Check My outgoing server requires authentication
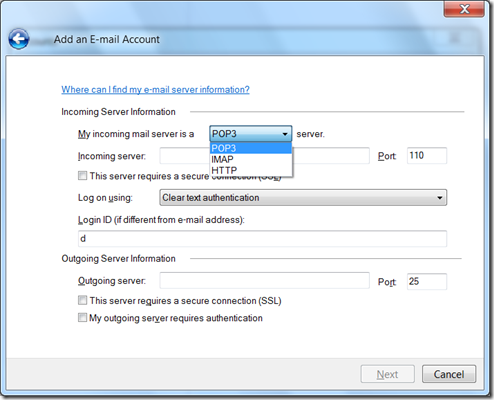Viewport: 494px width, 400px height. click(x=82, y=317)
